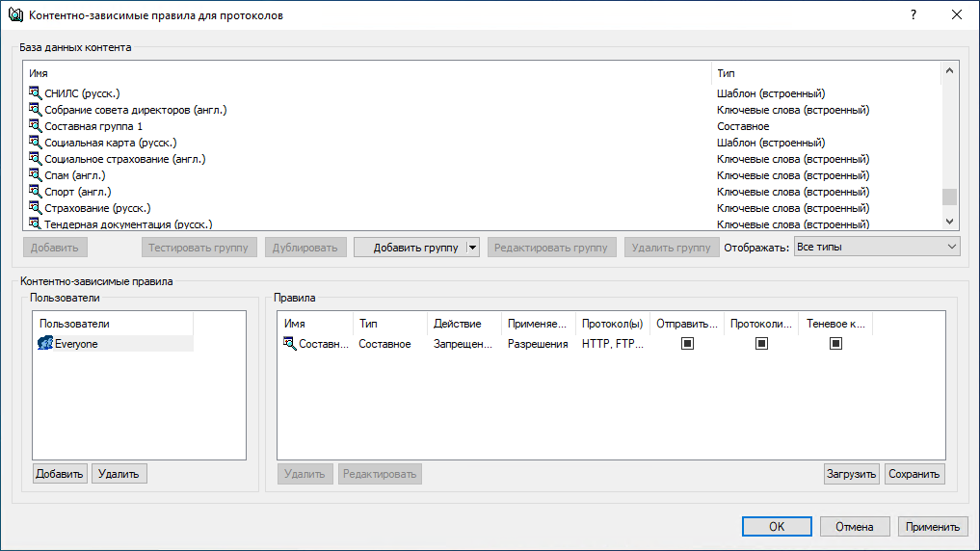This screenshot has height=551, width=980.
Task: Click the Спорт (англ.) row icon
Action: [35, 191]
